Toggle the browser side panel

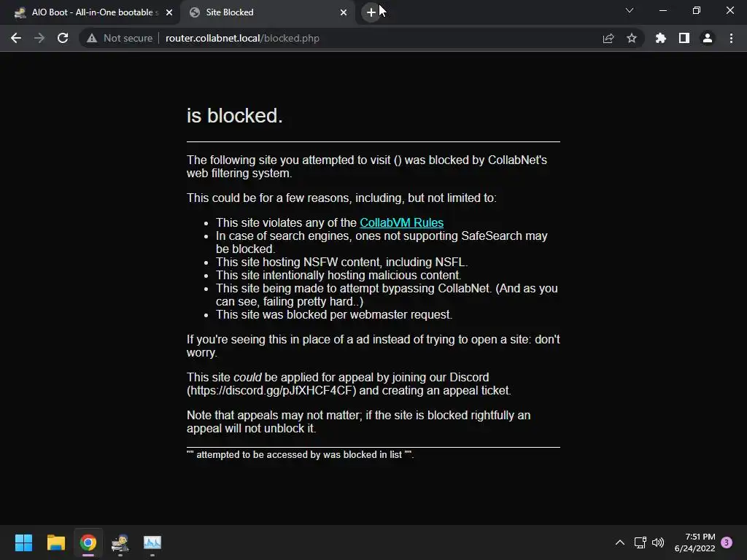pos(684,38)
